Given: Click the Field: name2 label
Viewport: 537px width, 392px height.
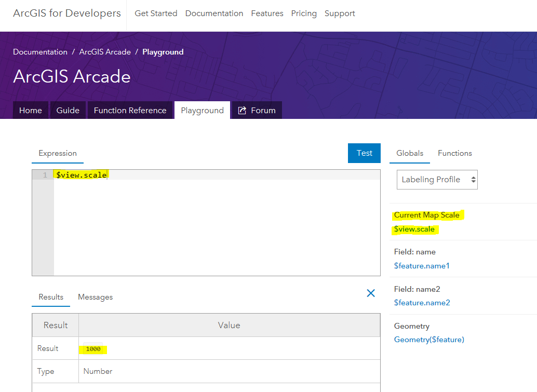Looking at the screenshot, I should [x=417, y=289].
